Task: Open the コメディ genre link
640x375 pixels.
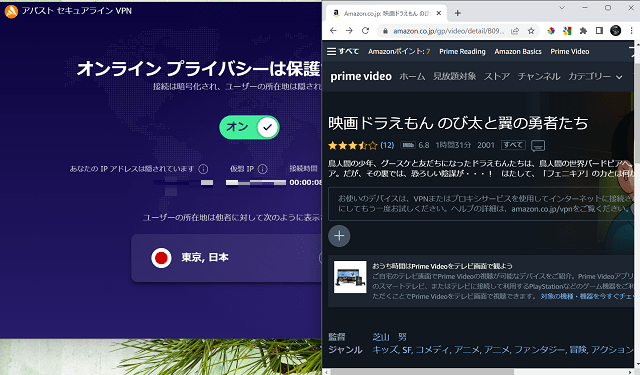Action: pyautogui.click(x=433, y=350)
